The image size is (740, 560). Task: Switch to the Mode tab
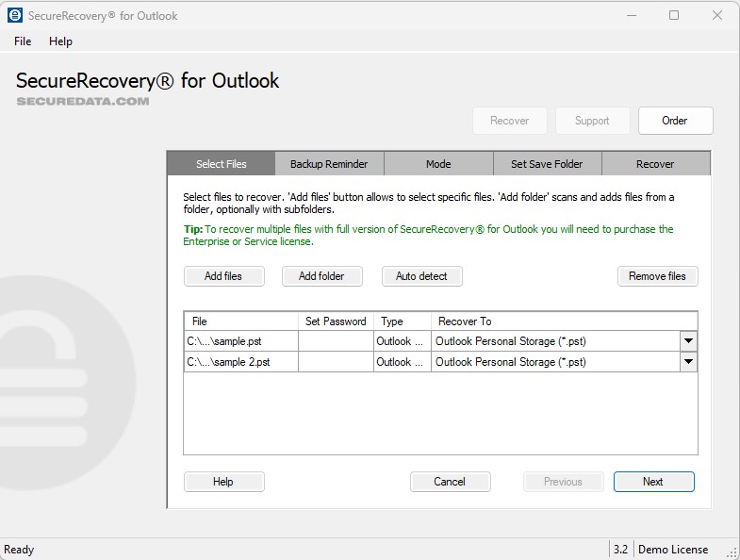[438, 164]
